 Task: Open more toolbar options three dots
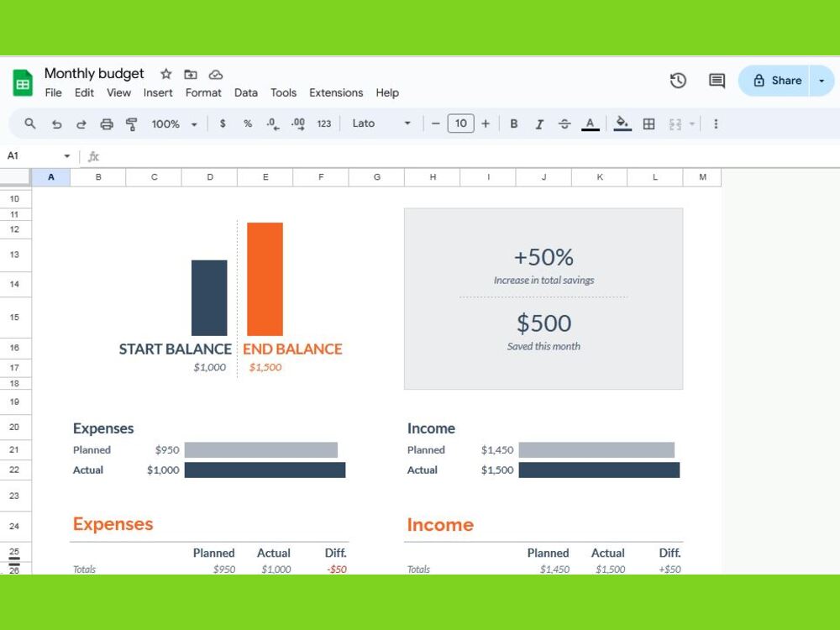click(716, 123)
